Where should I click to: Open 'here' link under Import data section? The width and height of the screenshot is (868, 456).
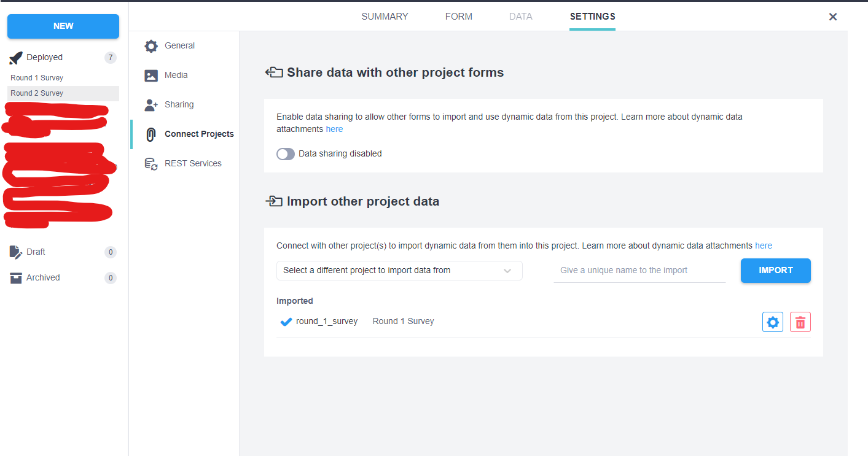point(764,245)
